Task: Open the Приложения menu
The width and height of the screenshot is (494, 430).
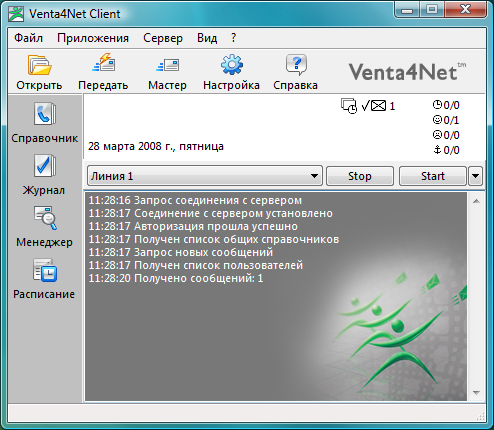Action: tap(93, 38)
